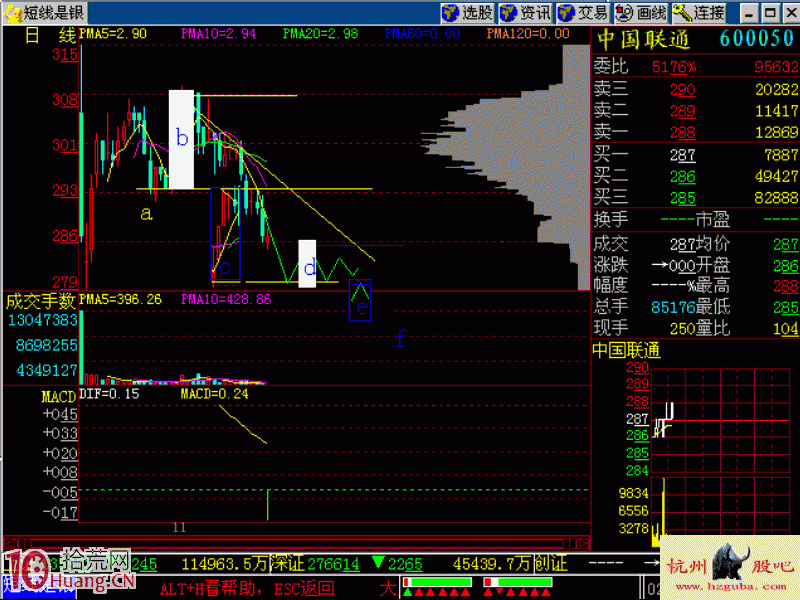The width and height of the screenshot is (800, 600).
Task: Click the 量比 value 104
Action: (786, 329)
